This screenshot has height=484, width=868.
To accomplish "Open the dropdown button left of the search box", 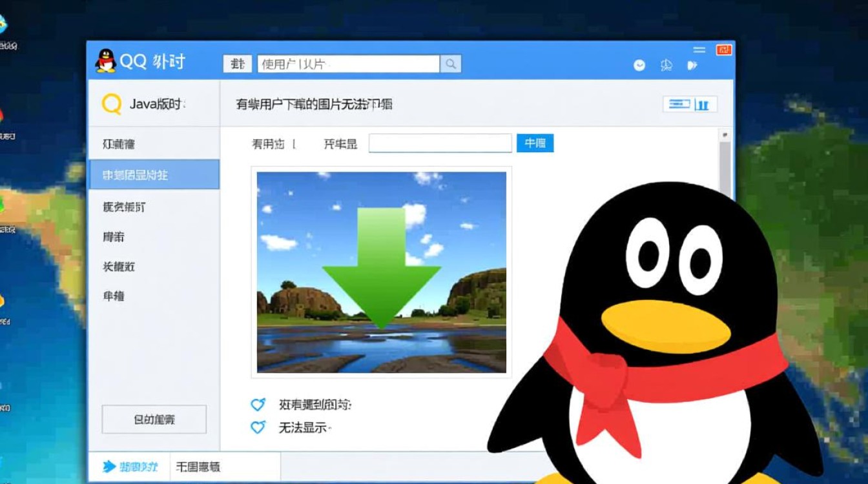I will click(x=236, y=63).
